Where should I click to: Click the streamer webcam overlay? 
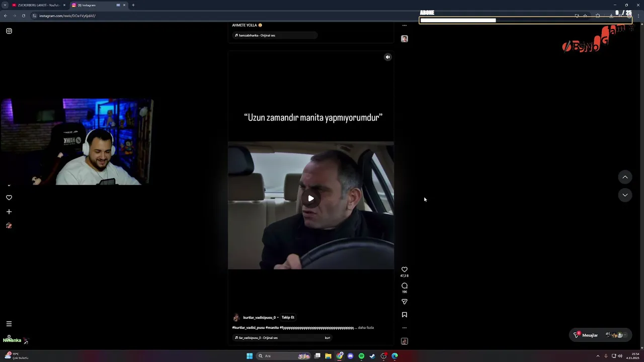click(77, 142)
